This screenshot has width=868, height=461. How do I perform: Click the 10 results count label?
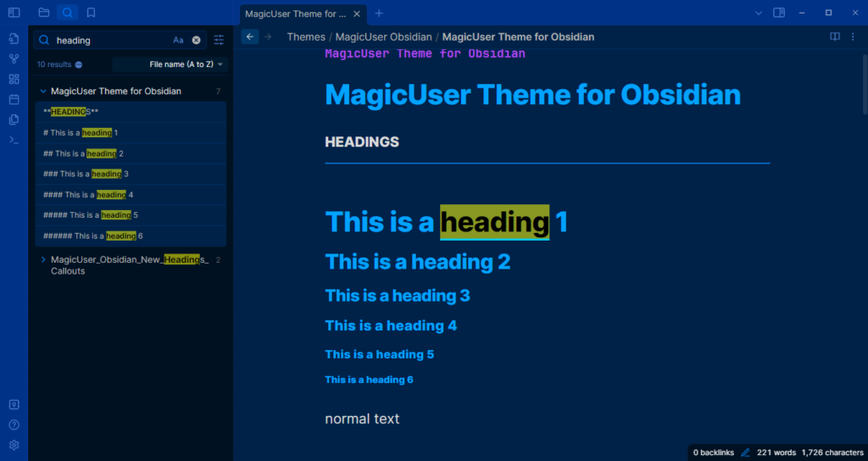click(54, 64)
